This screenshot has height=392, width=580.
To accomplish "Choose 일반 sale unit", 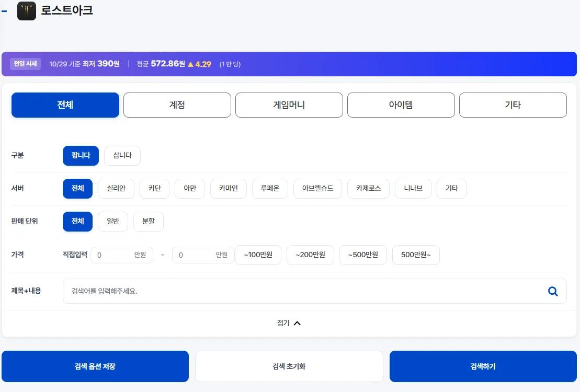I will (x=113, y=222).
